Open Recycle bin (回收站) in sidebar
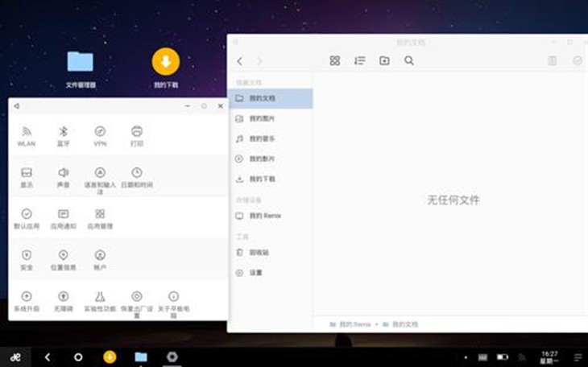 click(270, 252)
